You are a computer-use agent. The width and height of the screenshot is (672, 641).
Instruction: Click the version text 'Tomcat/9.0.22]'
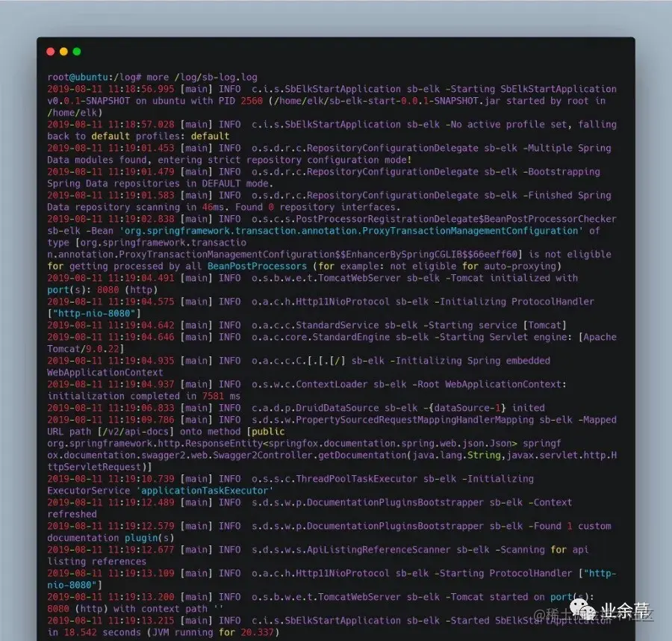point(86,349)
